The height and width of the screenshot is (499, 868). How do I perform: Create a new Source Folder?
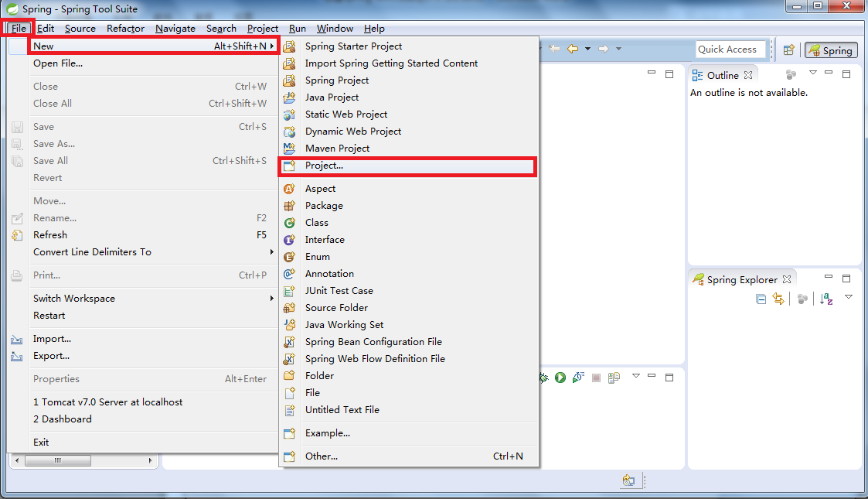[408, 308]
